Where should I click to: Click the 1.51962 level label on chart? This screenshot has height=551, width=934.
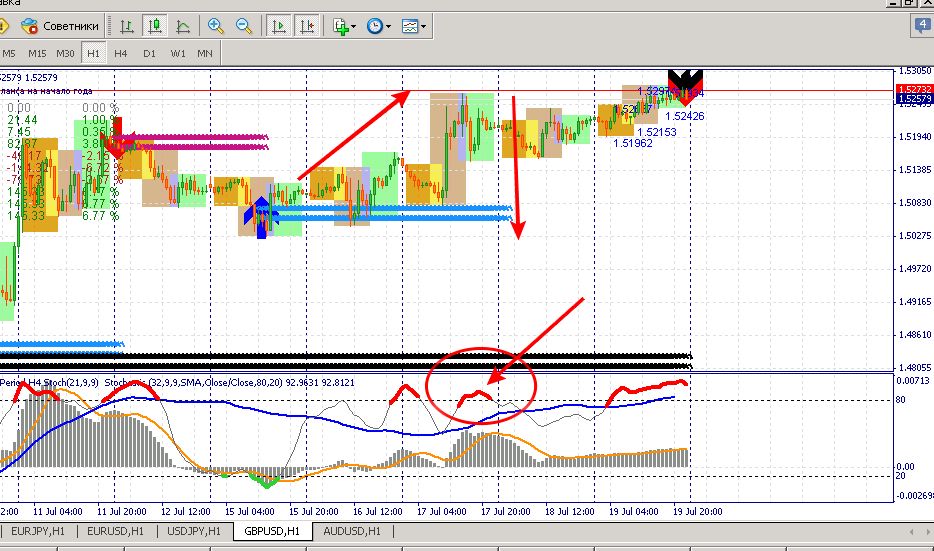point(633,144)
